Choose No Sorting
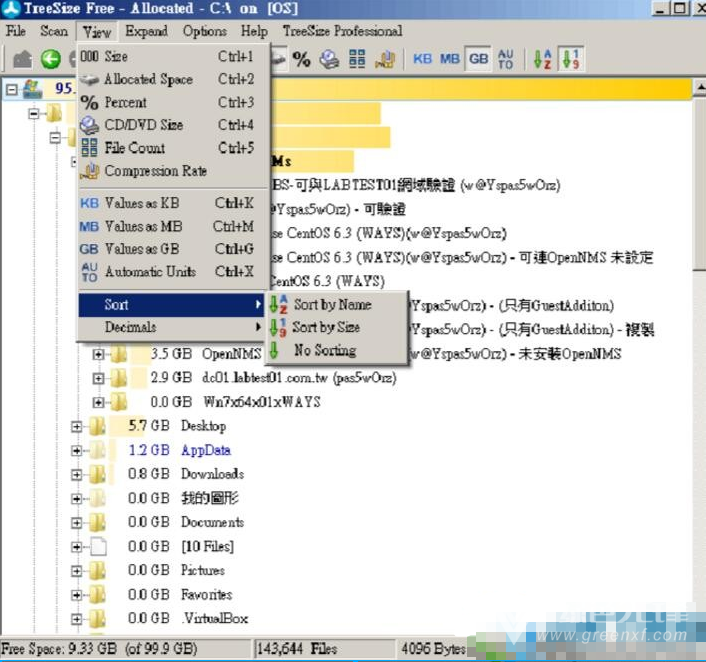This screenshot has height=662, width=706. click(337, 350)
